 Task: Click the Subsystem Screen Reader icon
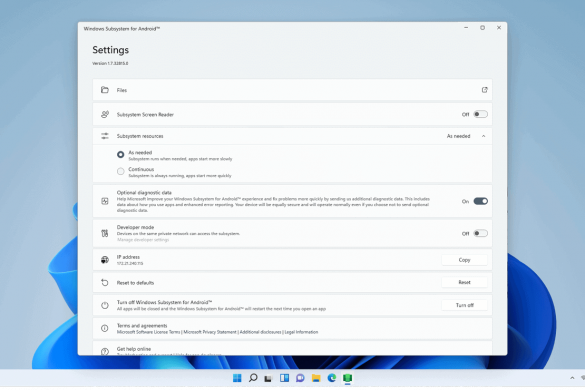[x=105, y=114]
